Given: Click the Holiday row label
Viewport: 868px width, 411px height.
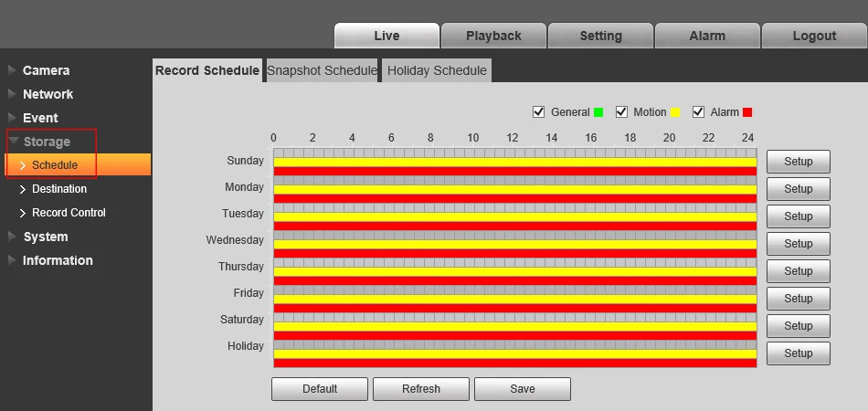Looking at the screenshot, I should pyautogui.click(x=245, y=346).
